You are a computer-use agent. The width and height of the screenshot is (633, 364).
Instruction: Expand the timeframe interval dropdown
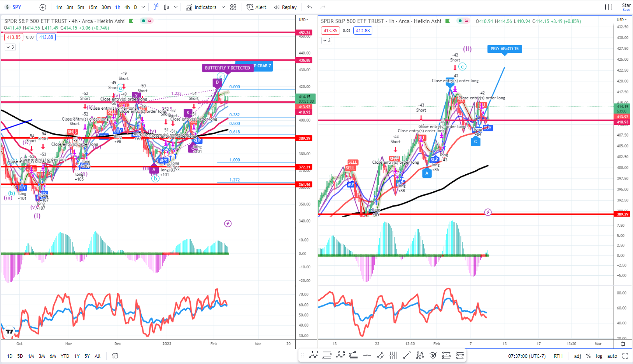(143, 7)
